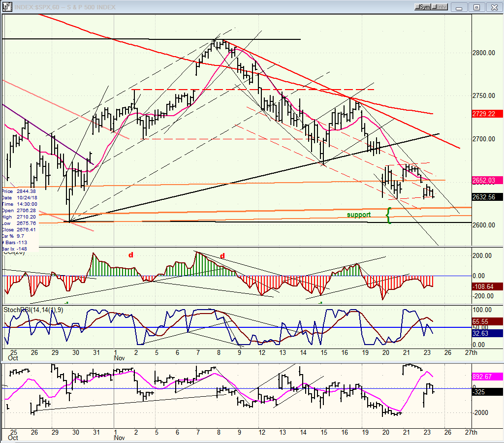Click the 200.00 CCI axis label

click(482, 256)
